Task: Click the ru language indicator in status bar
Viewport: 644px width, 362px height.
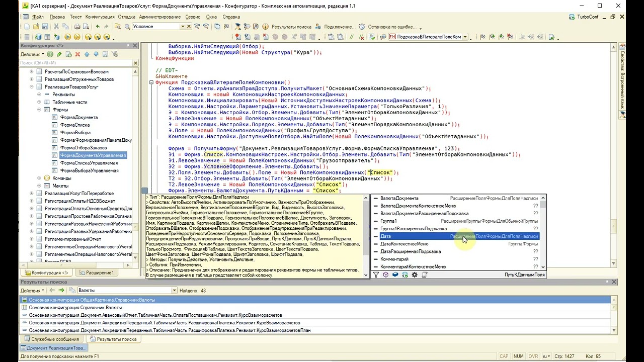Action: click(545, 356)
